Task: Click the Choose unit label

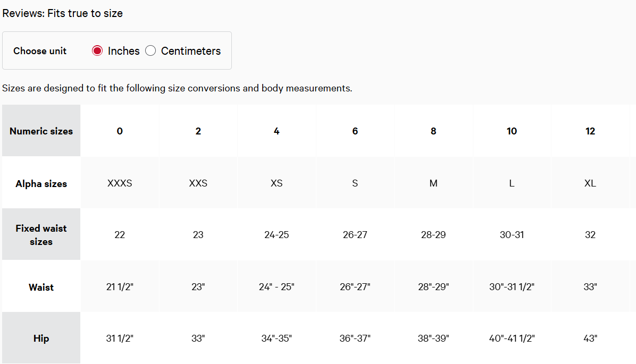Action: pos(40,51)
